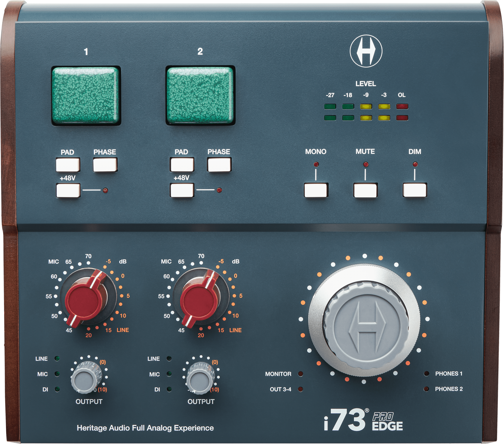
Task: Click the top-row OL overload LED
Action: coord(402,107)
